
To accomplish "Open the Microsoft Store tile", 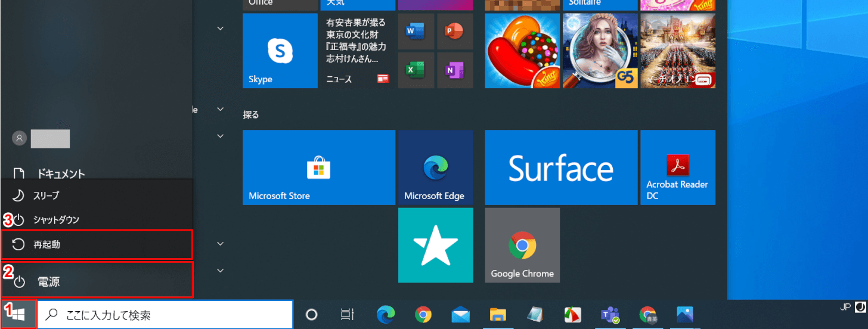I will coord(319,167).
